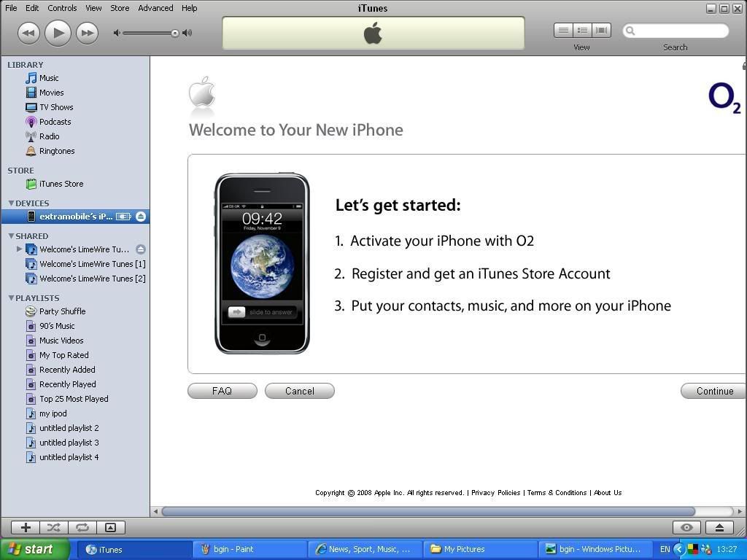Open the Radio library
This screenshot has width=747, height=560.
(x=49, y=136)
